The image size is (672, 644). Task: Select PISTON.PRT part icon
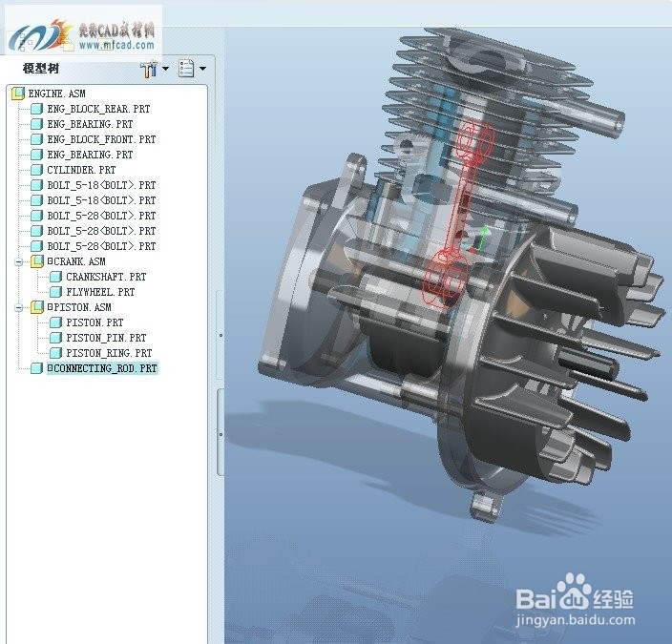point(55,322)
